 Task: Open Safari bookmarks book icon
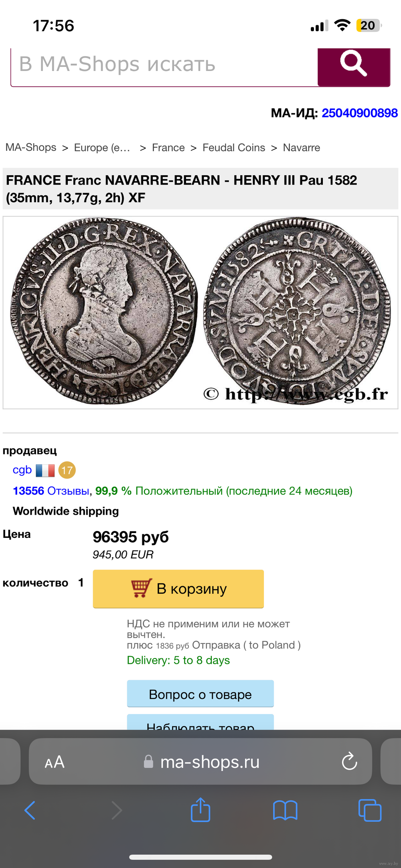pos(285,810)
